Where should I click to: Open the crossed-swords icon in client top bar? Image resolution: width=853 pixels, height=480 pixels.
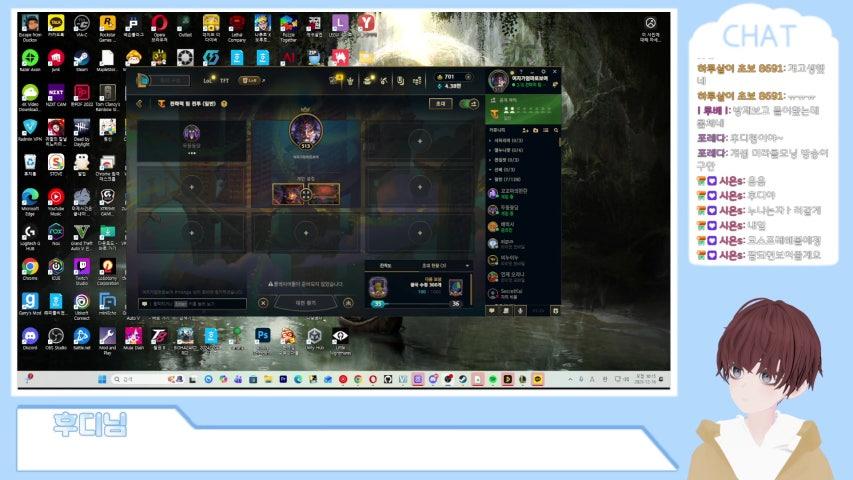click(x=384, y=81)
